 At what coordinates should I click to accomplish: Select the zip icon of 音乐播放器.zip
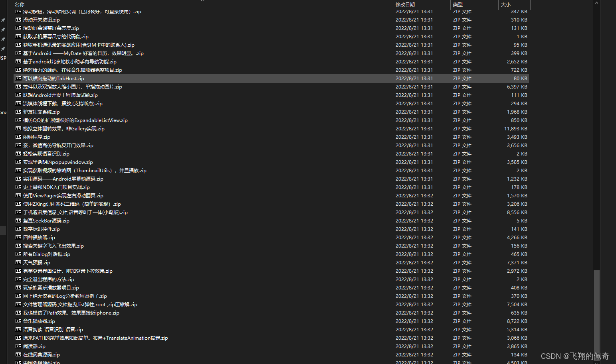coord(18,321)
